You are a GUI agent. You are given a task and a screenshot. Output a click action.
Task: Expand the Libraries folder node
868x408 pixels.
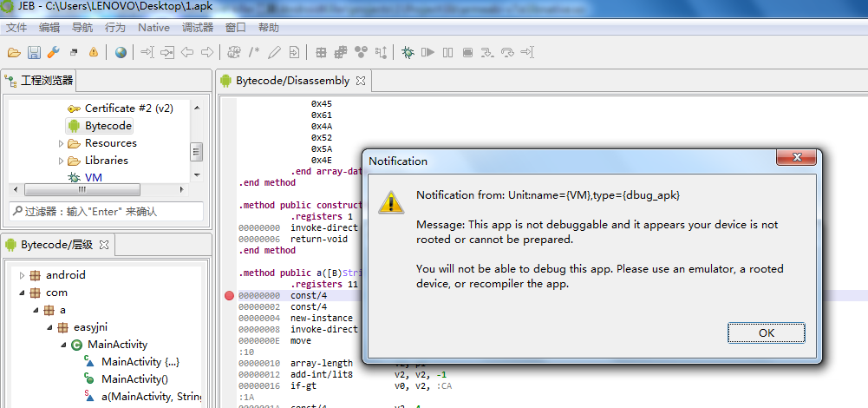tap(61, 161)
